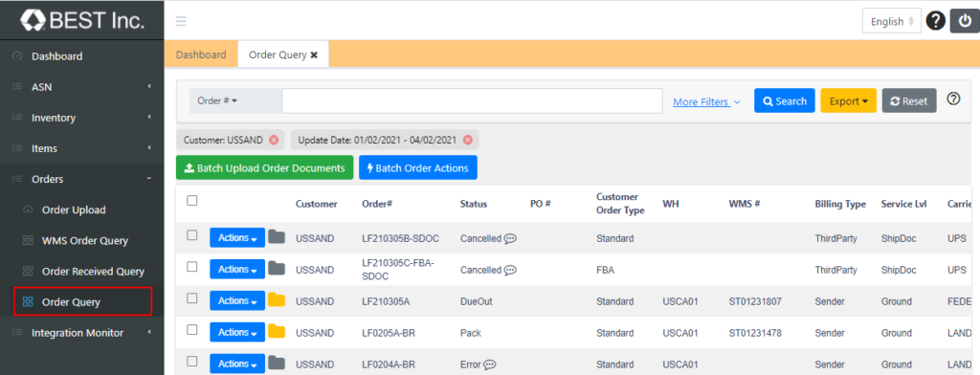This screenshot has width=980, height=375.
Task: Open folder icon for order LF210305C-FBA-SDOC
Action: pyautogui.click(x=277, y=269)
